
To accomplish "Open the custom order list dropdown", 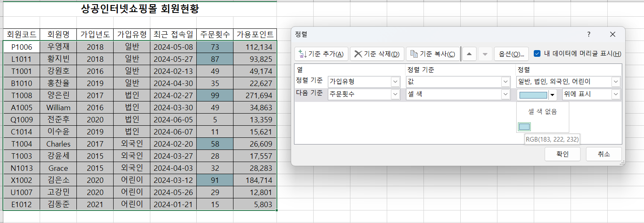I will (616, 82).
